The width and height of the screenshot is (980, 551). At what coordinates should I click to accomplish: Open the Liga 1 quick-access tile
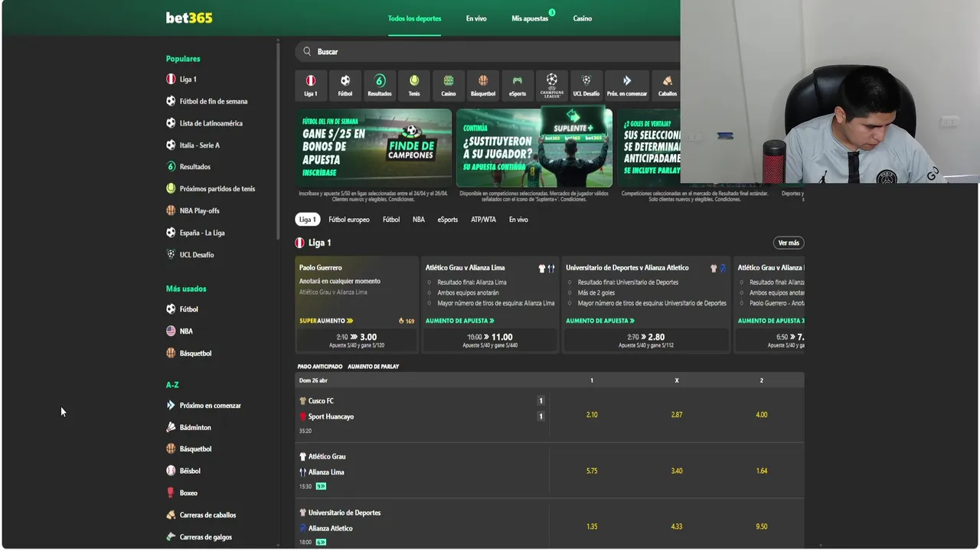click(x=311, y=85)
